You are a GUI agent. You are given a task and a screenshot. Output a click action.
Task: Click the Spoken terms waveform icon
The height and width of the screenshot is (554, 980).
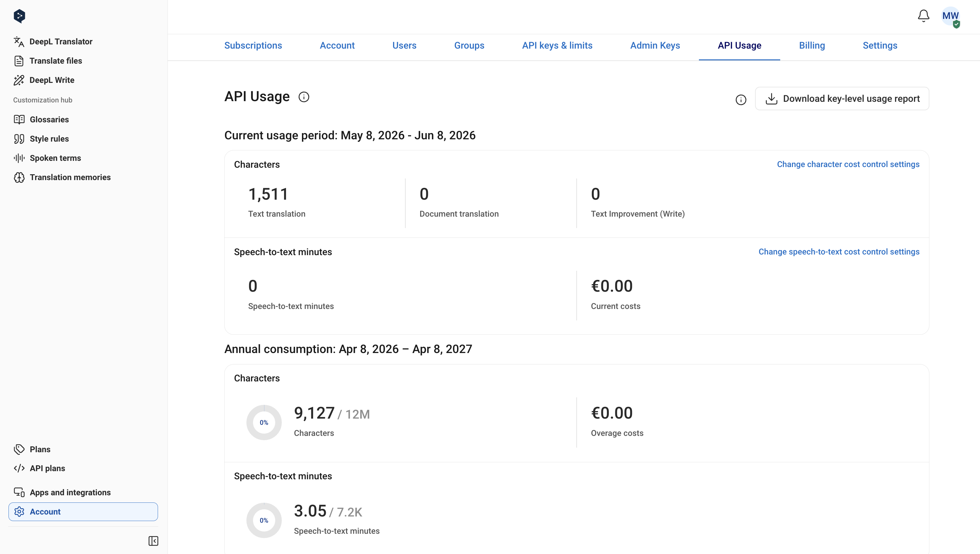tap(19, 158)
